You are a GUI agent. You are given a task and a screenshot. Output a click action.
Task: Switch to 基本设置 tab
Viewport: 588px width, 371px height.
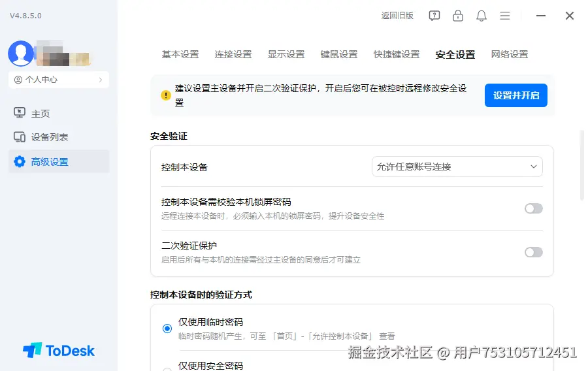180,54
